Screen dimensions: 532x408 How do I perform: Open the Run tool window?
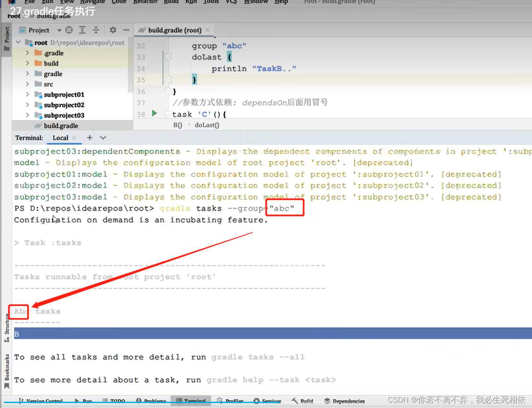[x=83, y=401]
